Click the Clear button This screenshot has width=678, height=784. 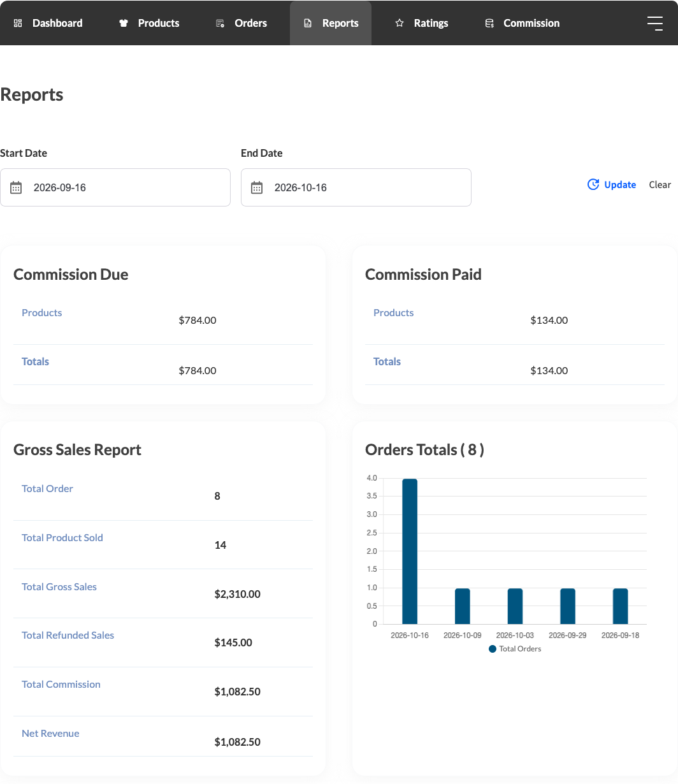pyautogui.click(x=660, y=184)
